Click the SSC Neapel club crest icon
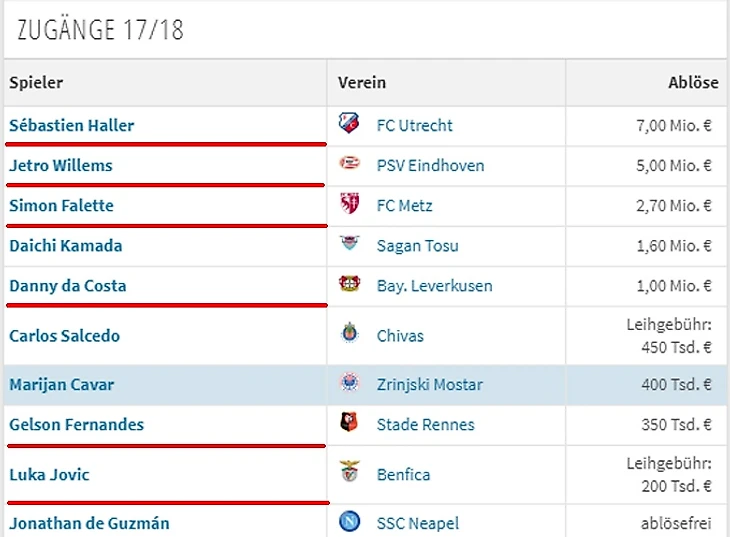Image resolution: width=730 pixels, height=537 pixels. 349,522
